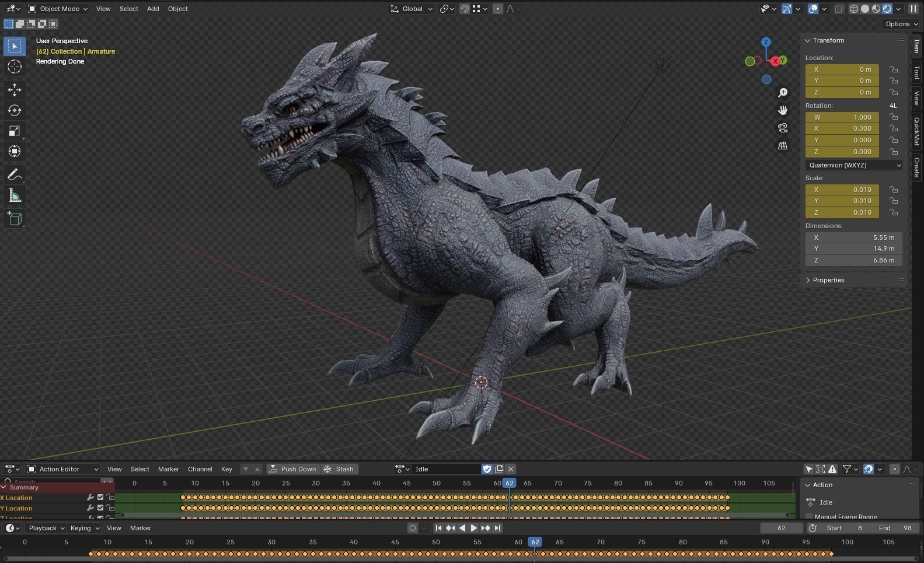Switch to solid viewport shading
This screenshot has height=563, width=924.
(x=865, y=9)
